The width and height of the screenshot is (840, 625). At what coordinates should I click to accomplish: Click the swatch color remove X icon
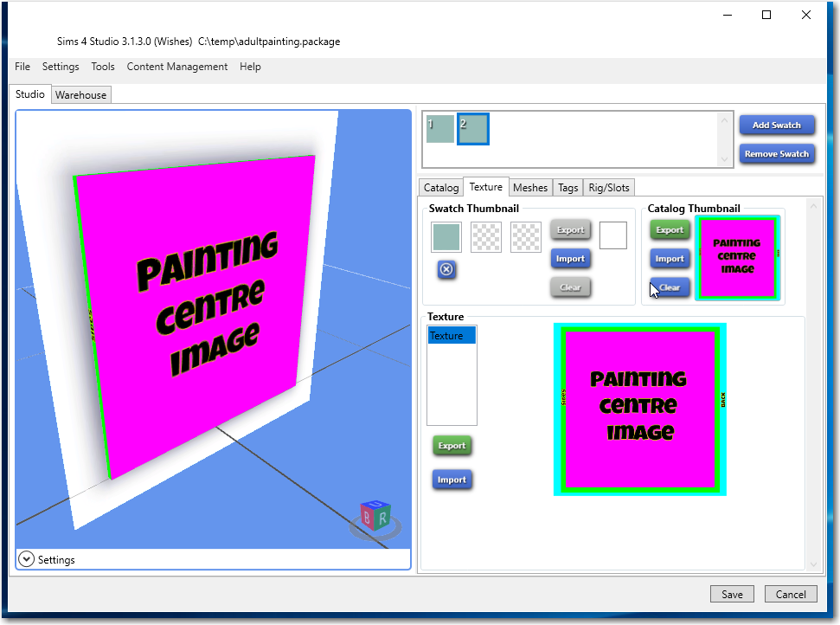(x=446, y=269)
